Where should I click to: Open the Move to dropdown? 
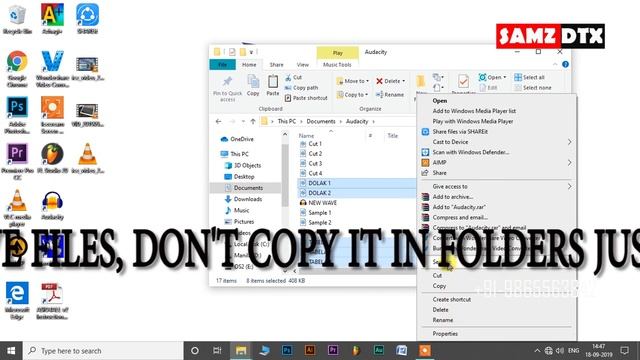353,81
